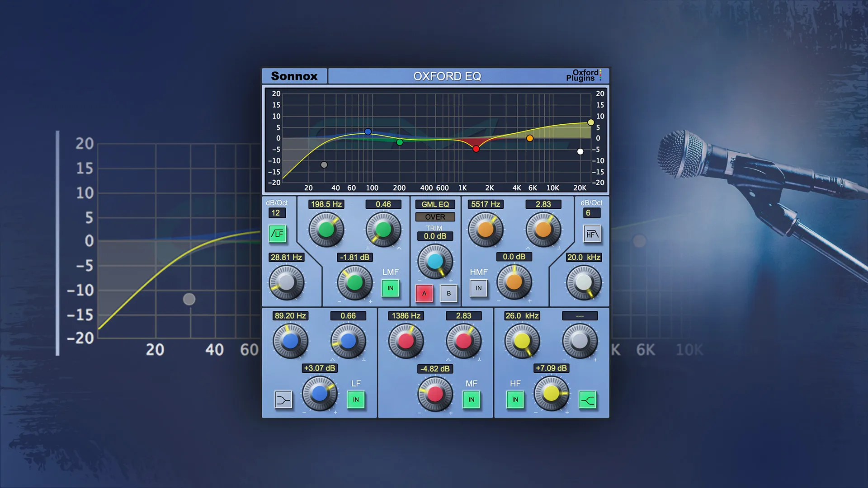This screenshot has width=868, height=488.
Task: Click the LF band shelf shape icon
Action: click(283, 400)
